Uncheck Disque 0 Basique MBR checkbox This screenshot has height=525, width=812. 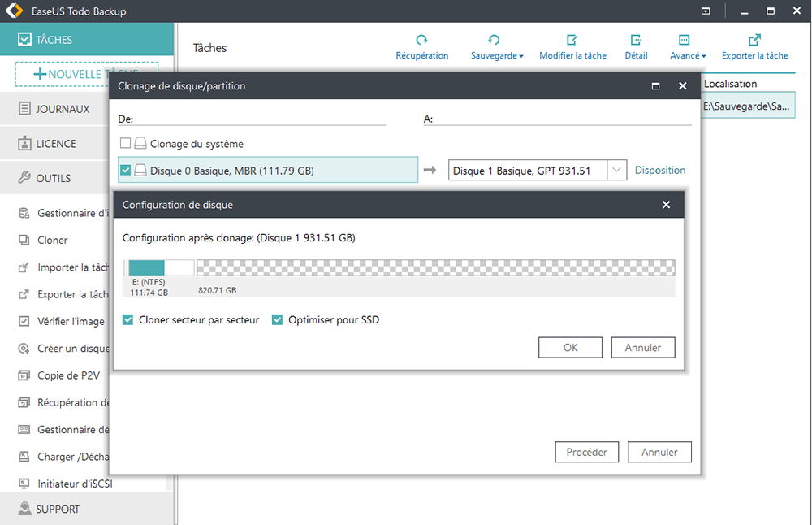[125, 170]
